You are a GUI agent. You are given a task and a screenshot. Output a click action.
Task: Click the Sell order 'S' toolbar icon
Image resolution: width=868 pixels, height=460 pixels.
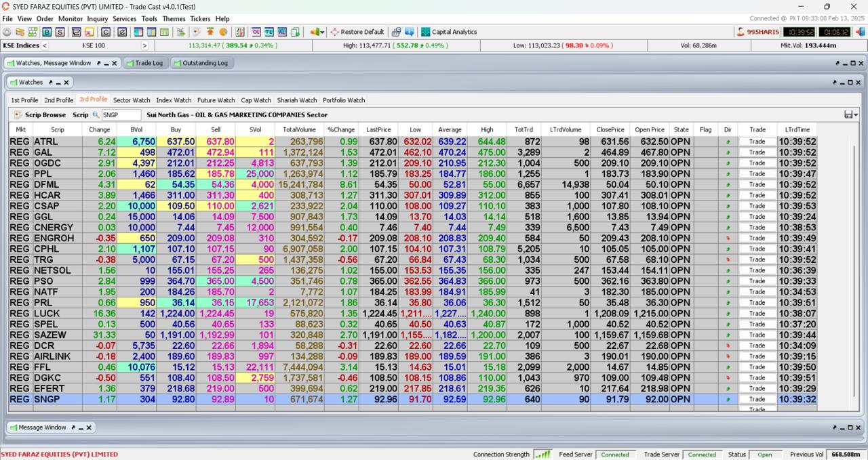point(60,32)
